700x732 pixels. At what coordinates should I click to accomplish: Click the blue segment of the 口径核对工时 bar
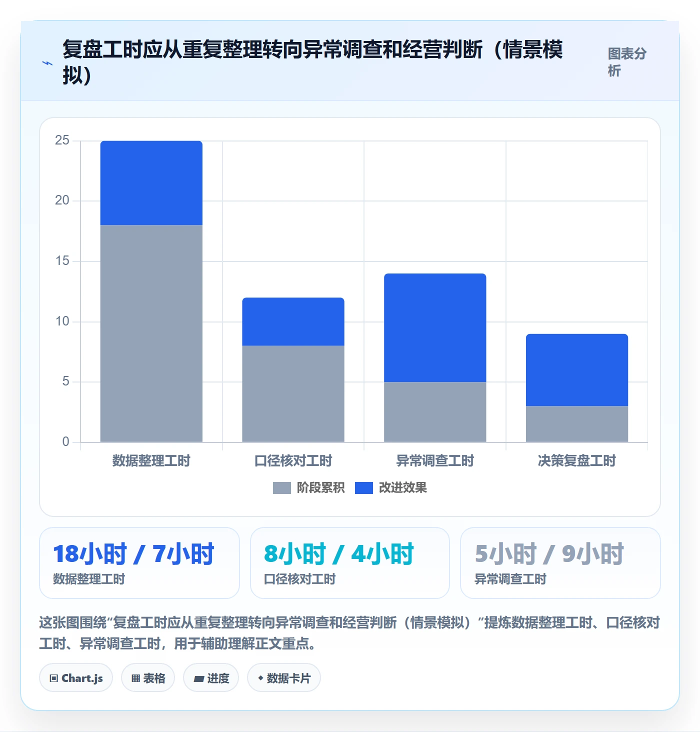[x=293, y=321]
